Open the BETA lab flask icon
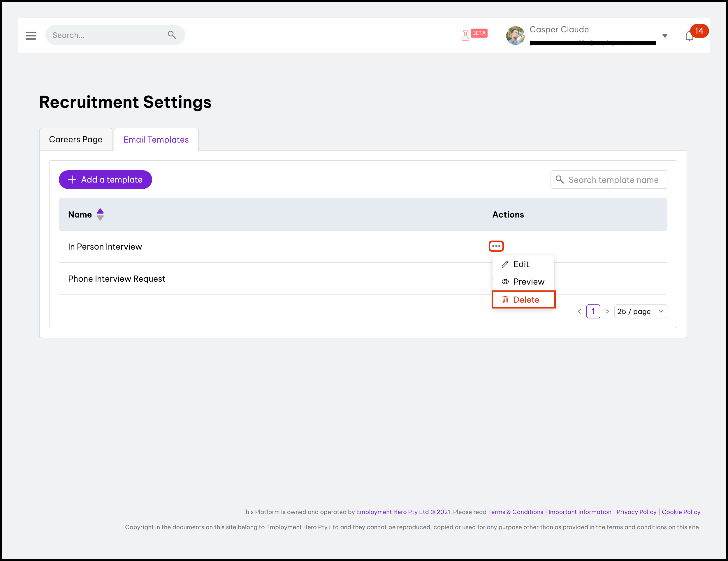This screenshot has height=561, width=728. pyautogui.click(x=465, y=35)
